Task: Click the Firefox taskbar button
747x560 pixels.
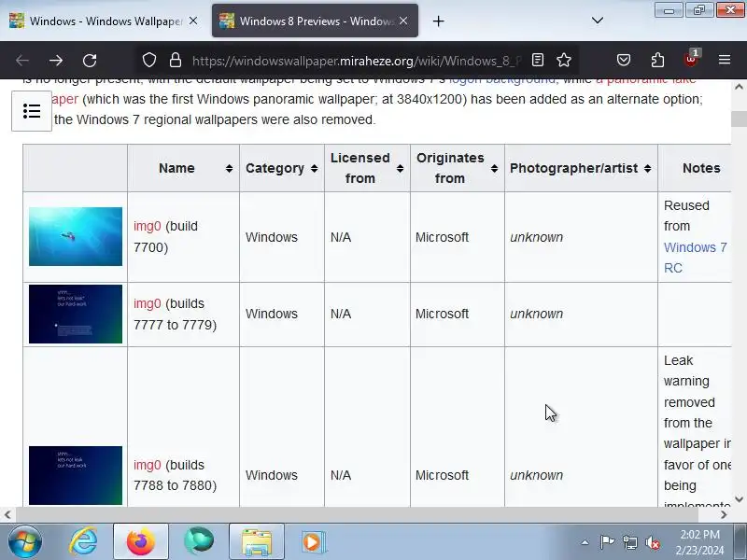Action: click(141, 541)
